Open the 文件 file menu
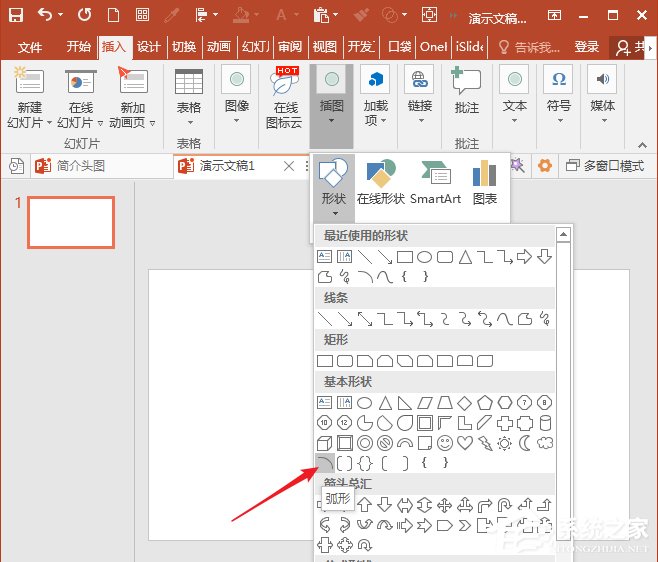Viewport: 658px width, 562px height. pyautogui.click(x=30, y=47)
